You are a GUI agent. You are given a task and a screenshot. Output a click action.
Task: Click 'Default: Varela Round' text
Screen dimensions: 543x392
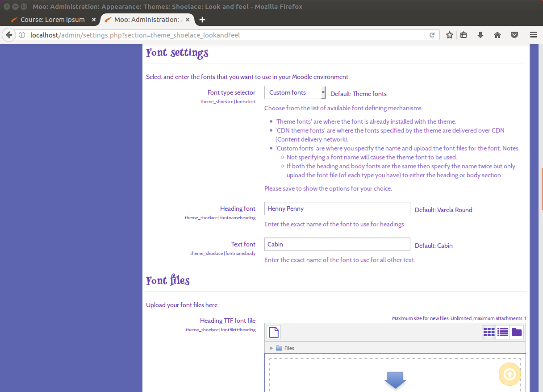pyautogui.click(x=443, y=210)
